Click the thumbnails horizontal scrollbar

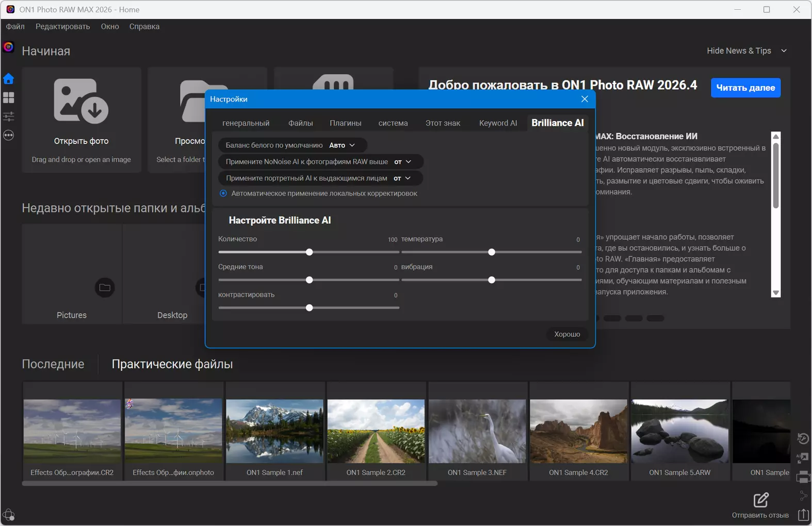click(230, 484)
